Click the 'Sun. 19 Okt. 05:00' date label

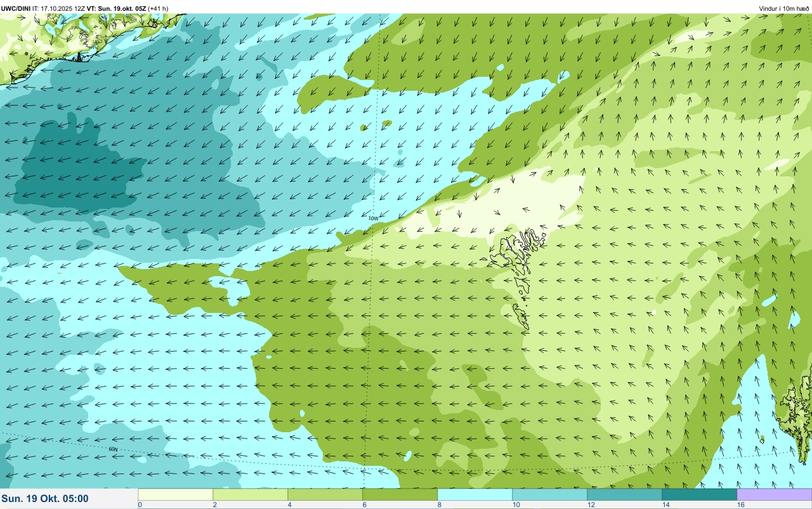pos(45,499)
